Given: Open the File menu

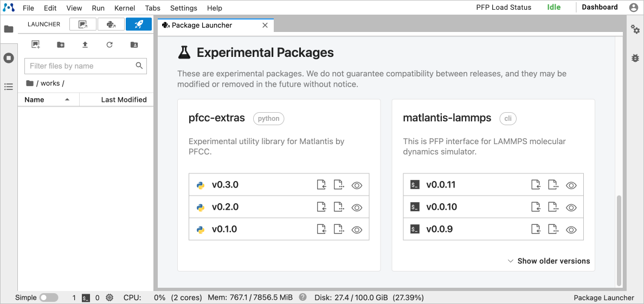Looking at the screenshot, I should click(28, 8).
